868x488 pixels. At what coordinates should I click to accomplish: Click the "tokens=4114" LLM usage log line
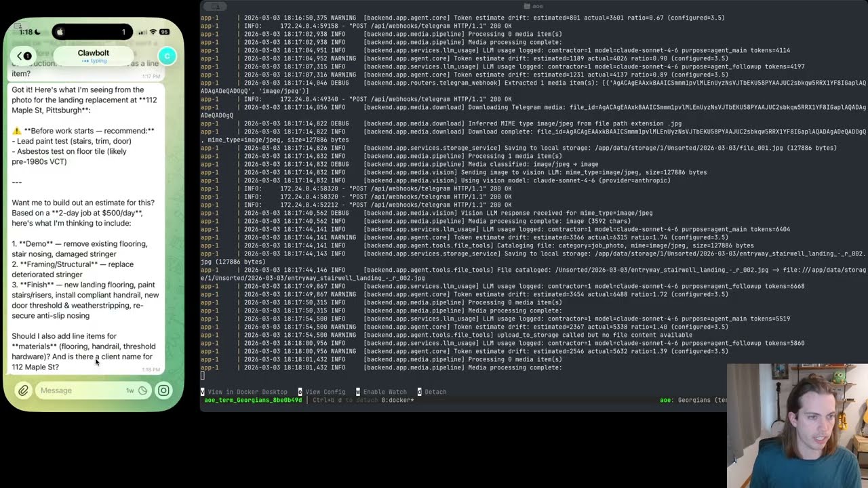click(495, 50)
